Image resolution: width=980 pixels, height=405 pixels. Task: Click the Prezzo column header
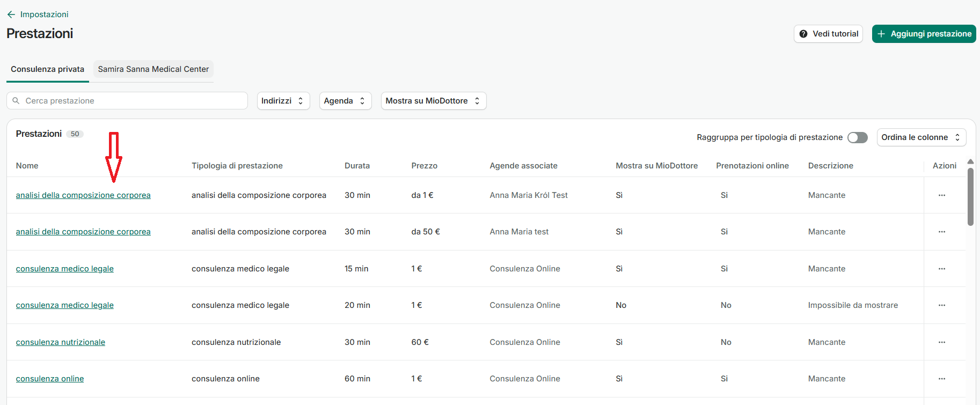click(425, 166)
